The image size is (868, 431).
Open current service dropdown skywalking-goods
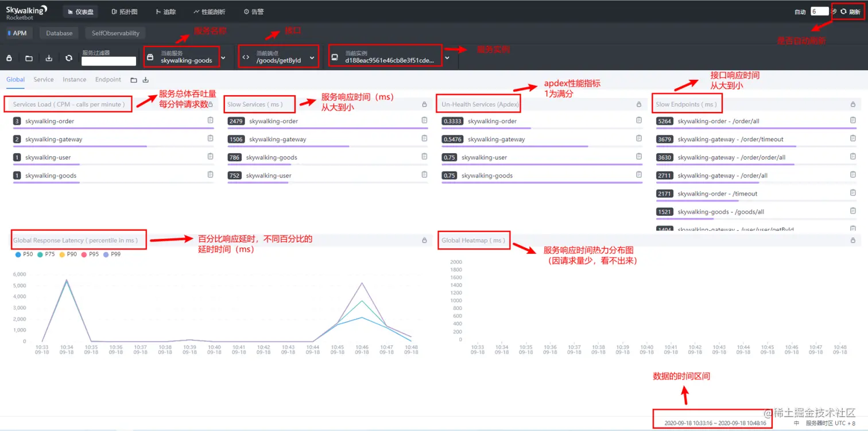click(x=187, y=57)
